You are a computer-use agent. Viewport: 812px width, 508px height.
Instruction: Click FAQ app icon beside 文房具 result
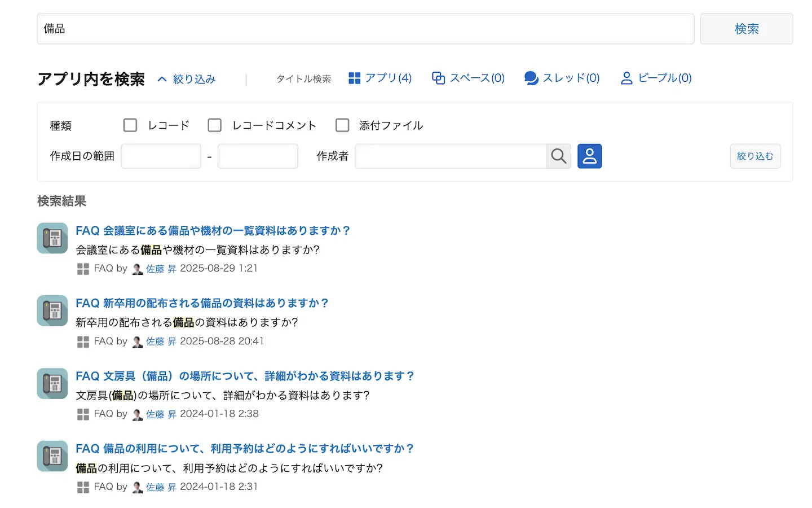[x=52, y=384]
